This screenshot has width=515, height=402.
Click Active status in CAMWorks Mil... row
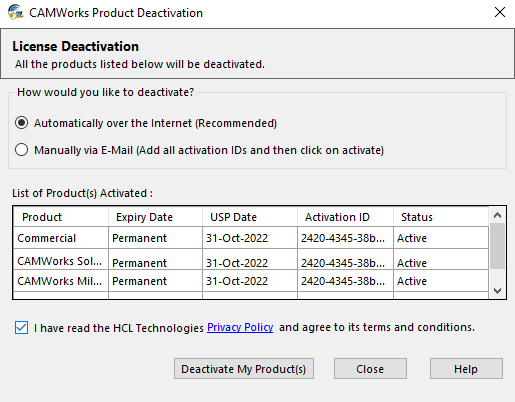coord(441,281)
